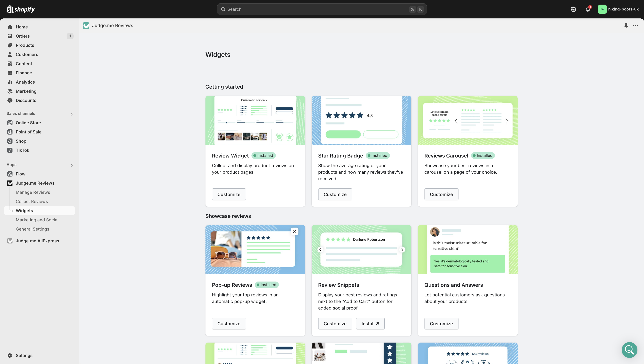Open the hiking-boots-uk account menu
Viewport: 644px width, 364px height.
click(x=618, y=9)
